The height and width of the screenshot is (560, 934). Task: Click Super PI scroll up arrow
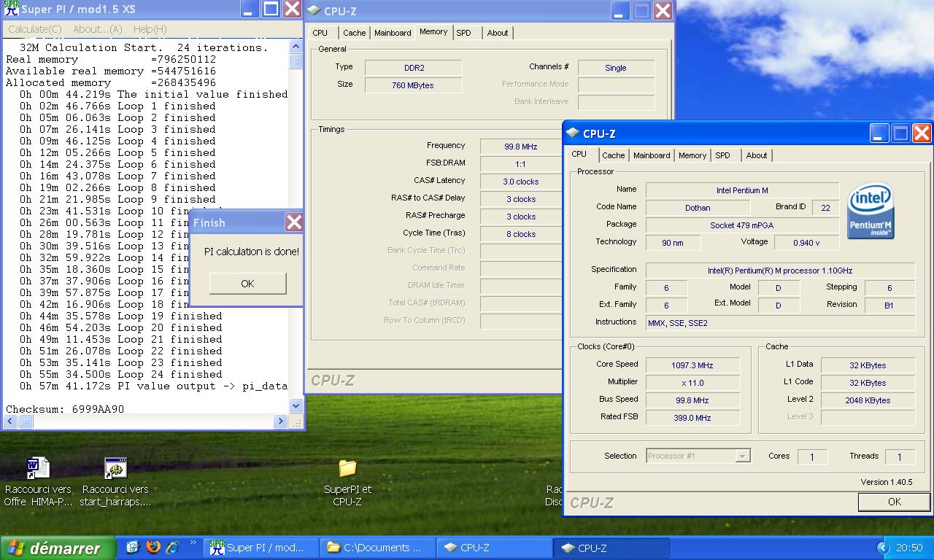pyautogui.click(x=296, y=46)
